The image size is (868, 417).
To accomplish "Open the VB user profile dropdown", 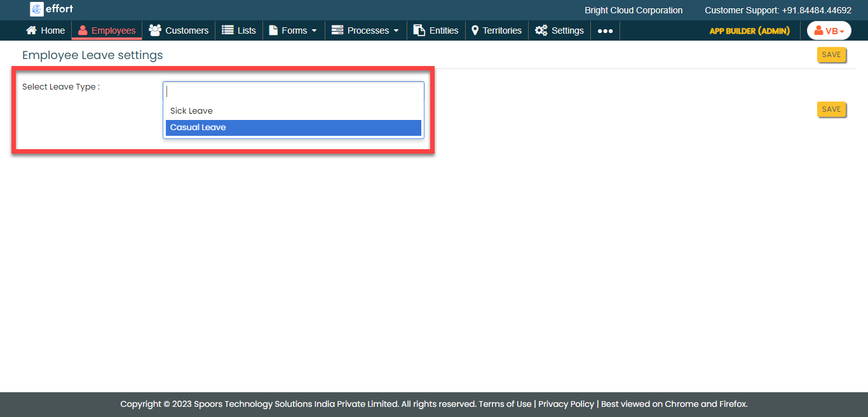I will point(829,30).
